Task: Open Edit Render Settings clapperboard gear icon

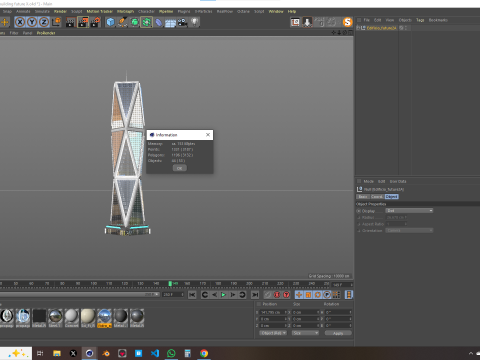Action: pyautogui.click(x=95, y=22)
